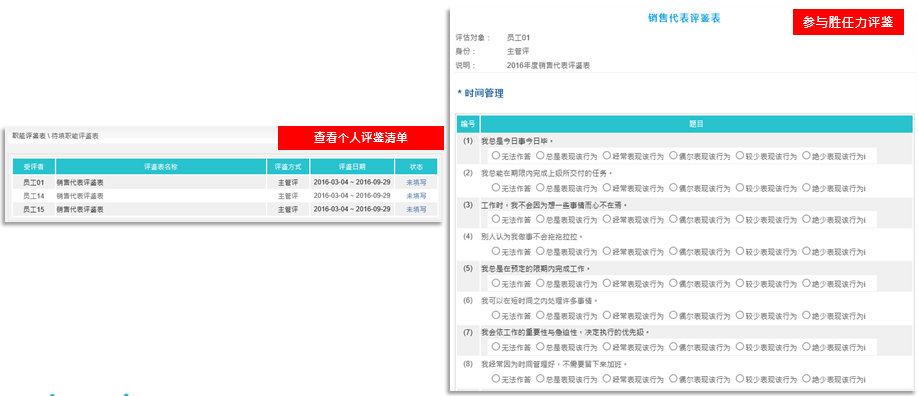Screen dimensions: 918x396
Task: Click the 评鉴方式 column header
Action: [x=288, y=166]
